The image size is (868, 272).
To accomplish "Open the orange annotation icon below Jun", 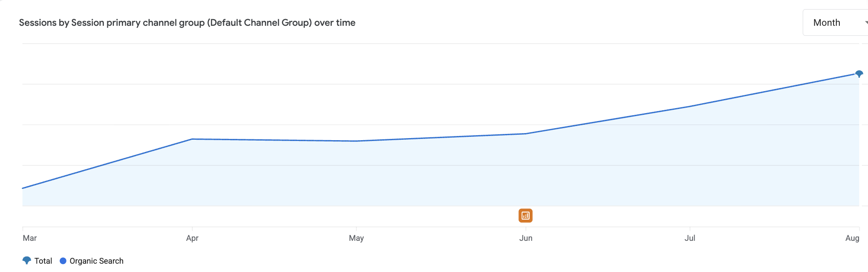I will (x=525, y=215).
